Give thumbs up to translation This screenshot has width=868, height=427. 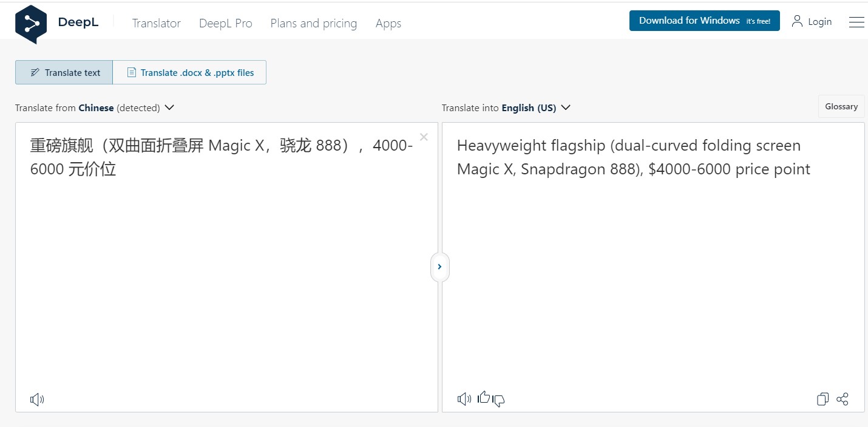tap(484, 398)
